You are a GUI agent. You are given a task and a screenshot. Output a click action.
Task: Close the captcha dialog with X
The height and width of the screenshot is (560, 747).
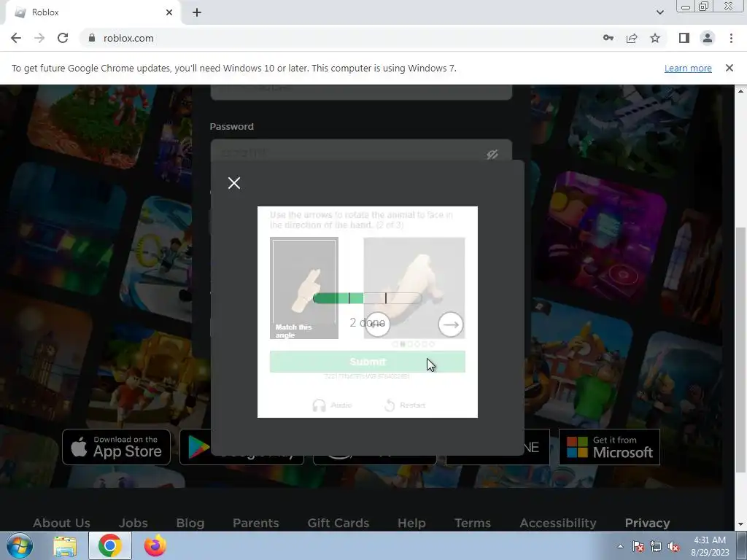pyautogui.click(x=234, y=183)
